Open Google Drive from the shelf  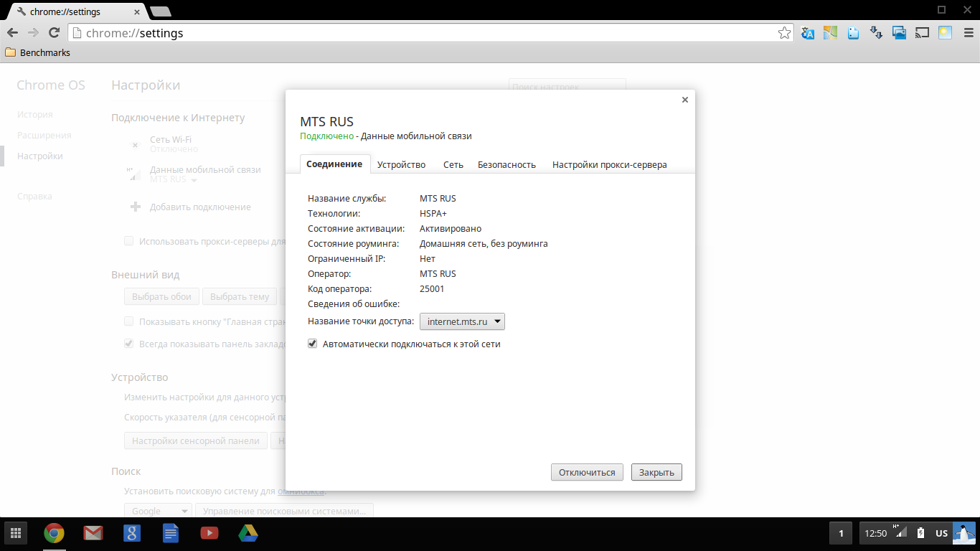click(248, 533)
